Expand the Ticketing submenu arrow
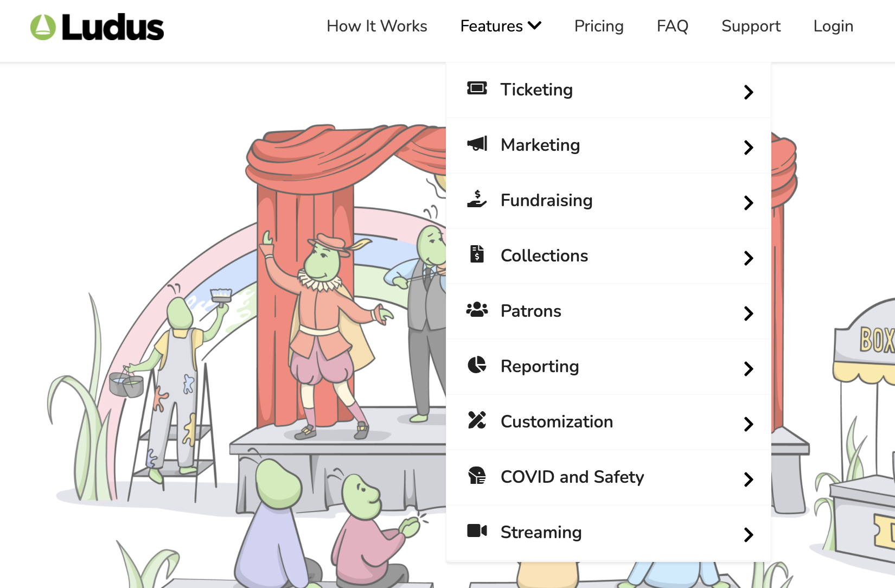Screen dimensions: 895x588 click(749, 92)
